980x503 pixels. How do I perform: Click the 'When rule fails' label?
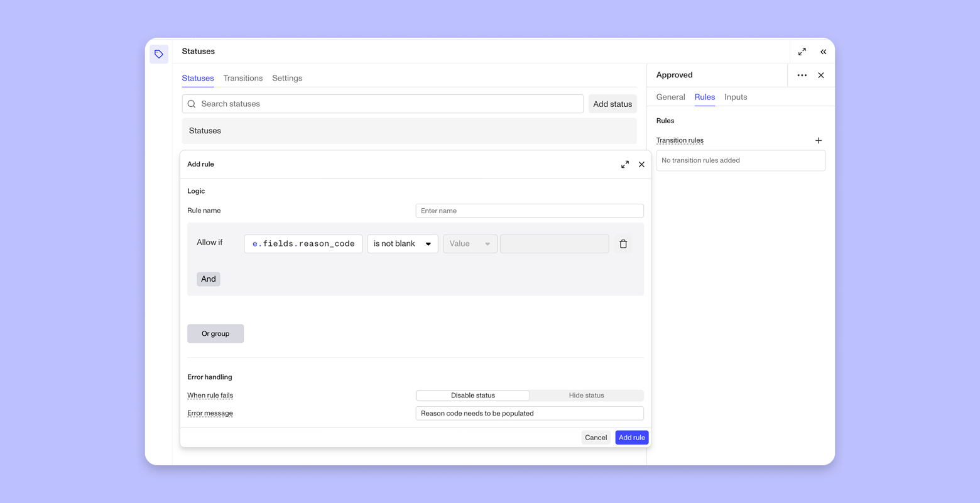coord(210,395)
